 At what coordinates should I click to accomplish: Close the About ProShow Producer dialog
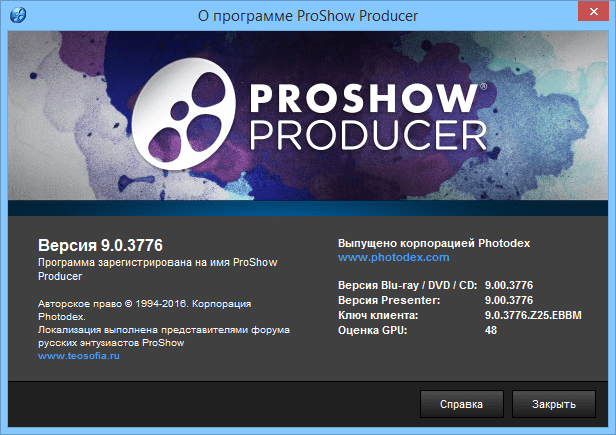tap(593, 11)
